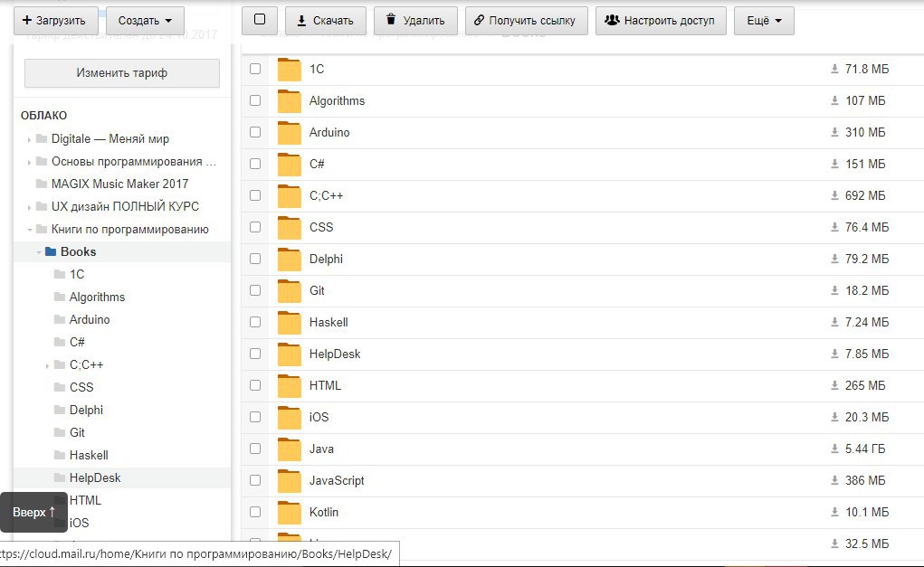Viewport: 924px width, 567px height.
Task: Click the C;C++ folder icon in the file list
Action: pos(290,196)
